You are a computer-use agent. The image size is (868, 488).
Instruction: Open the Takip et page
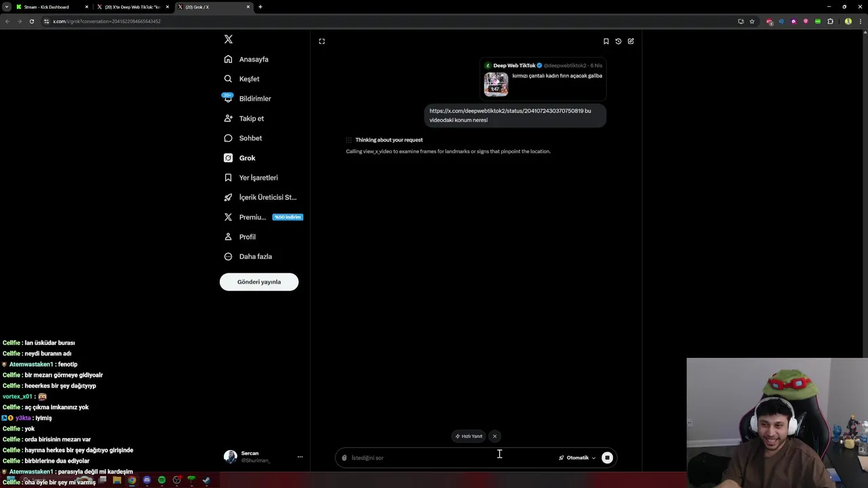pos(244,118)
